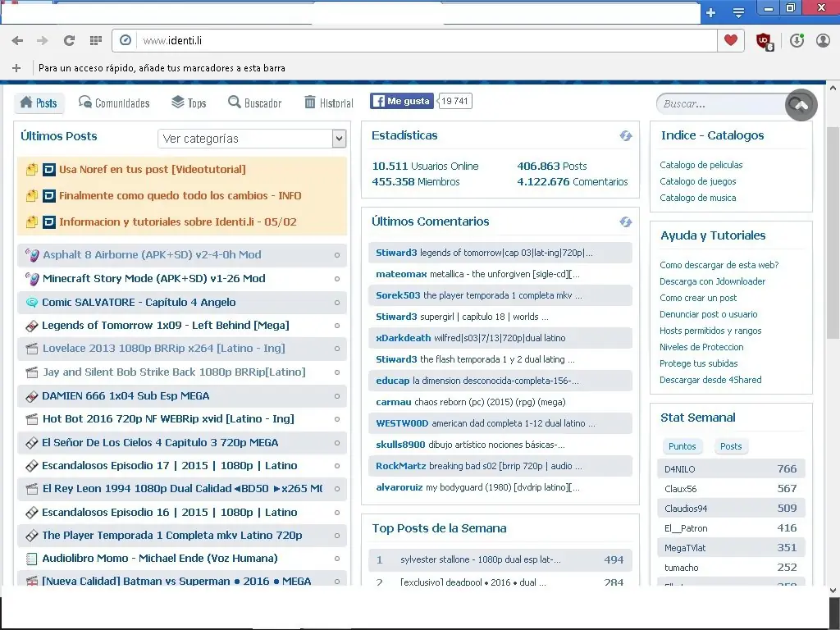Open Hosts permitidos y rangos link
This screenshot has width=840, height=630.
pos(710,331)
